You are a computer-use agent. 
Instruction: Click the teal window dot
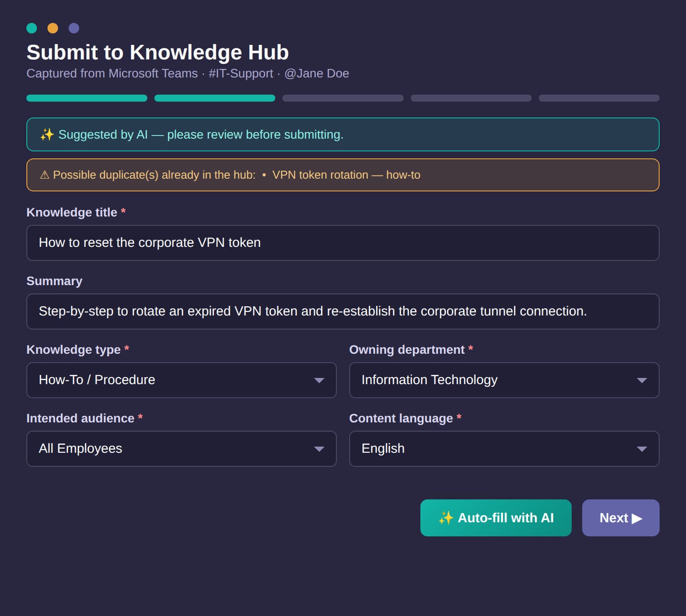(x=32, y=28)
